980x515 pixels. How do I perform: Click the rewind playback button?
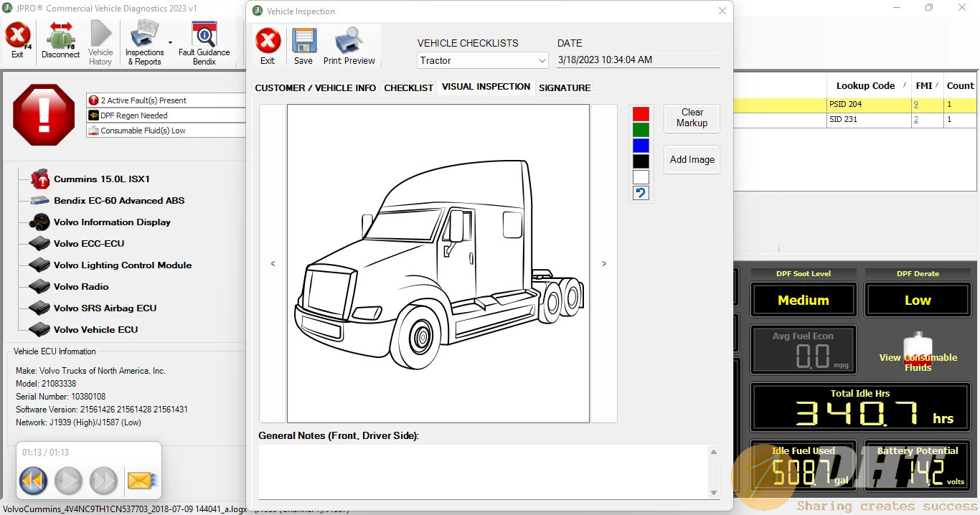[34, 480]
